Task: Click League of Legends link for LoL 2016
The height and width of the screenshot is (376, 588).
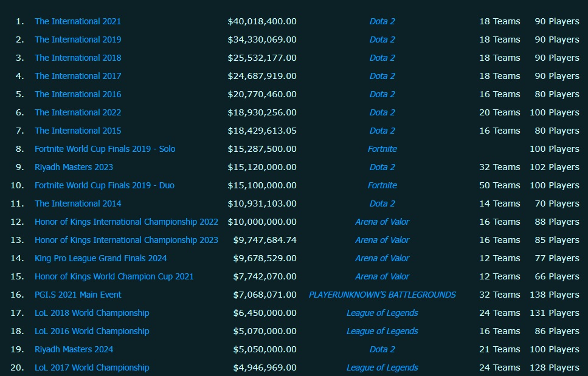Action: (382, 331)
